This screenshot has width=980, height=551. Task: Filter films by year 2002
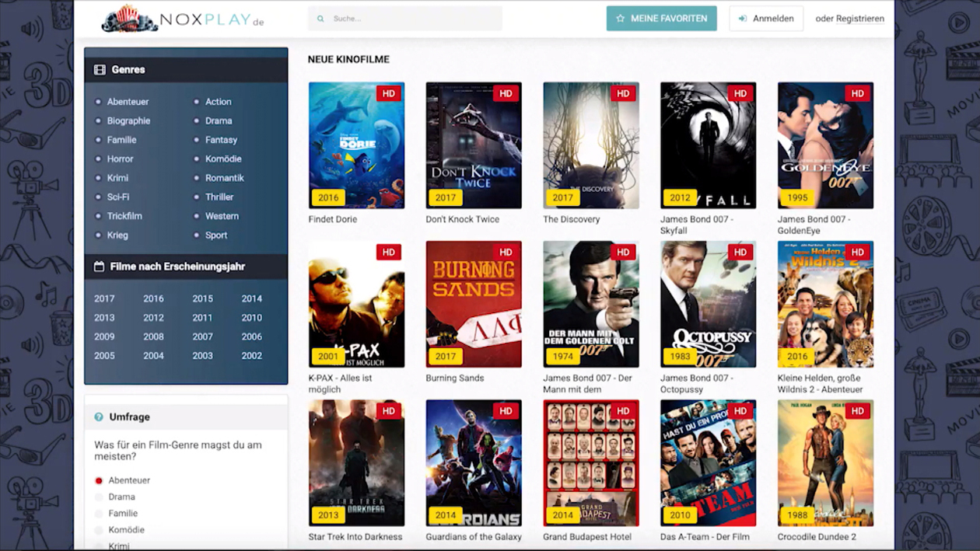click(x=252, y=356)
